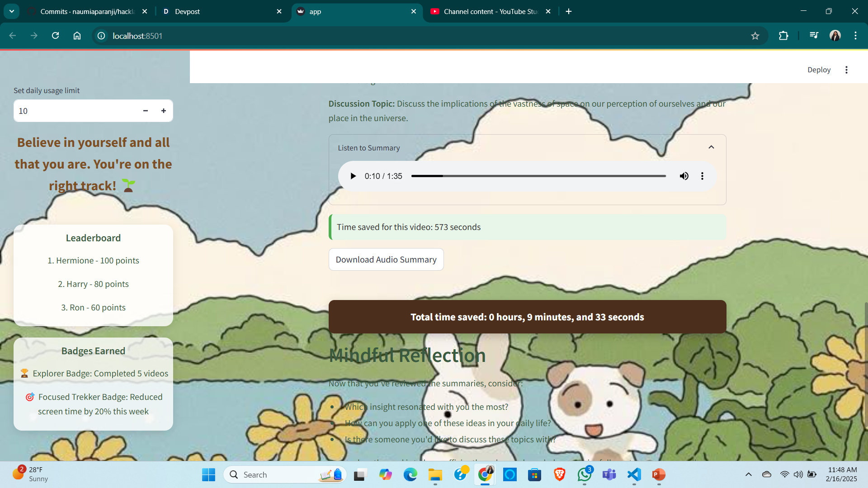Show hidden system tray icons
Image resolution: width=868 pixels, height=488 pixels.
749,474
